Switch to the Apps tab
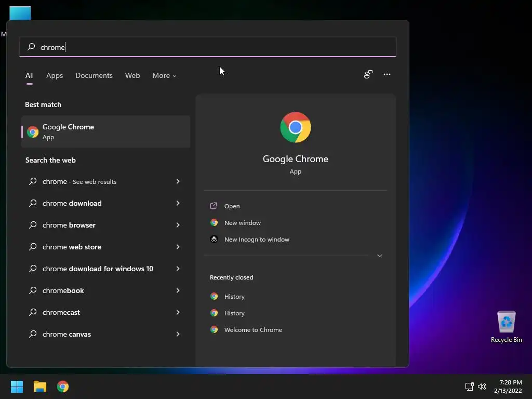The image size is (532, 399). click(55, 76)
